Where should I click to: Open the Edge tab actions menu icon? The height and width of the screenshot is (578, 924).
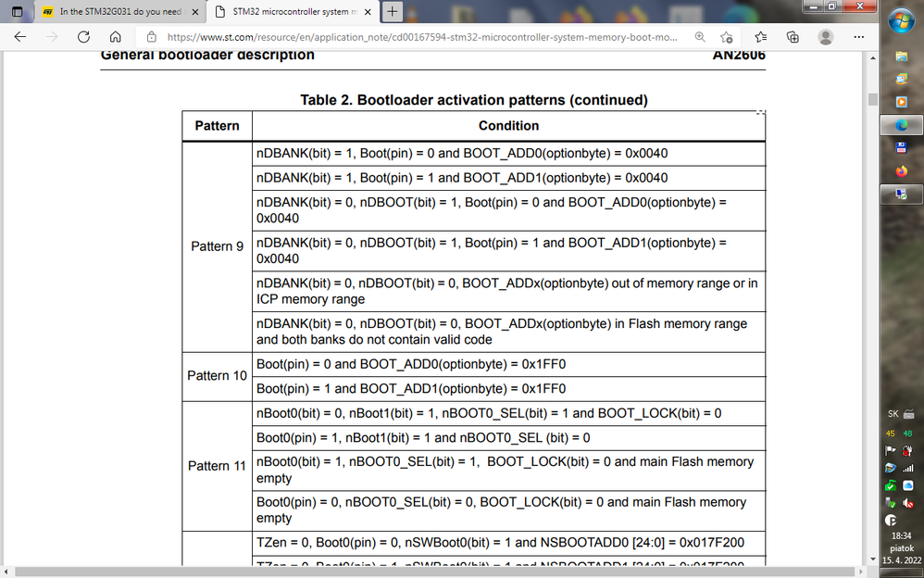pyautogui.click(x=17, y=11)
